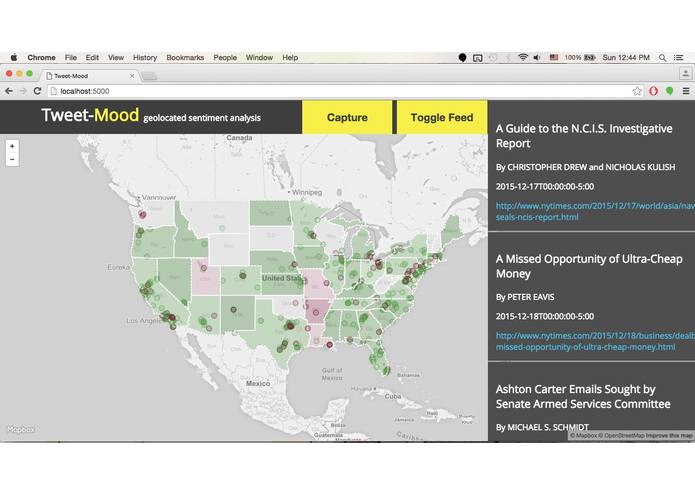Click the AirPlay display icon
The height and width of the screenshot is (494, 695).
coord(477,58)
